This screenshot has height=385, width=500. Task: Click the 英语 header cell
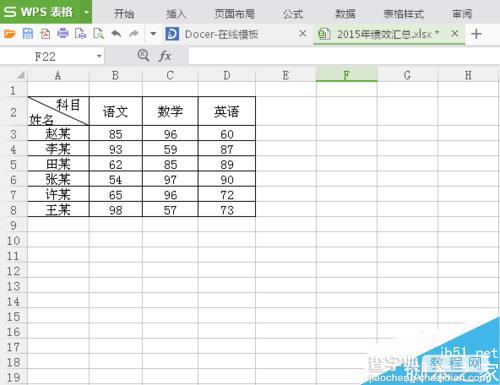pyautogui.click(x=227, y=111)
